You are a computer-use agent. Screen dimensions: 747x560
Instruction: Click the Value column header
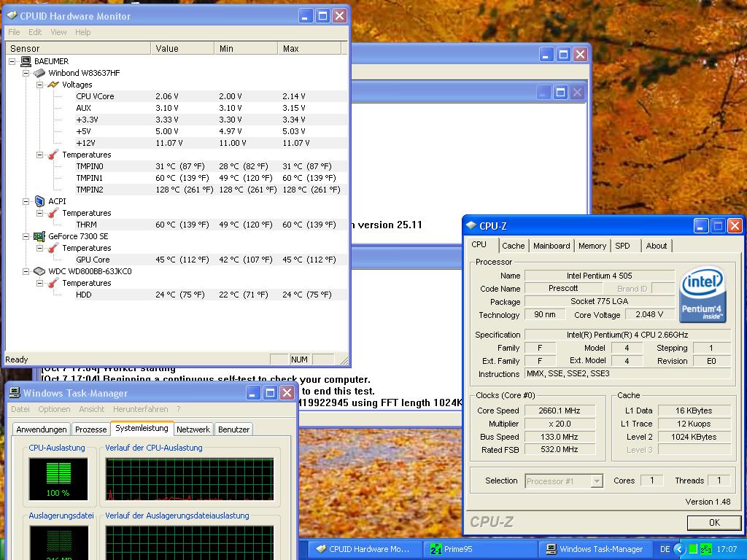pos(183,49)
